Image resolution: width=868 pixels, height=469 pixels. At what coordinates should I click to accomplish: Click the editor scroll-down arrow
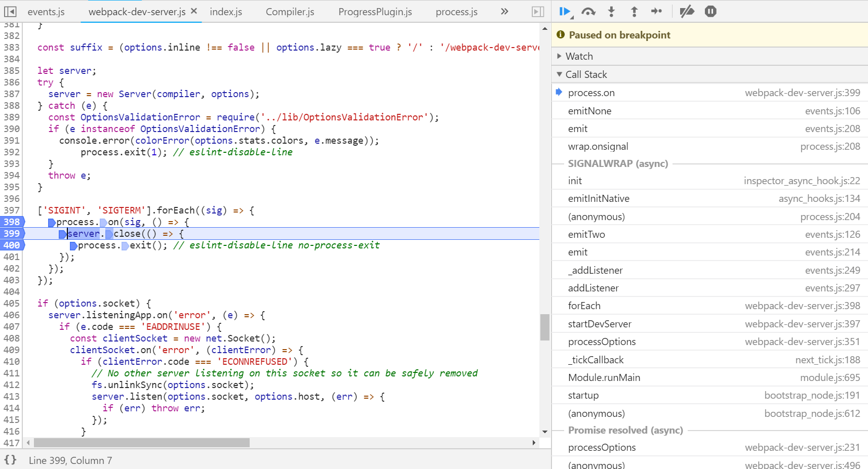pyautogui.click(x=545, y=432)
